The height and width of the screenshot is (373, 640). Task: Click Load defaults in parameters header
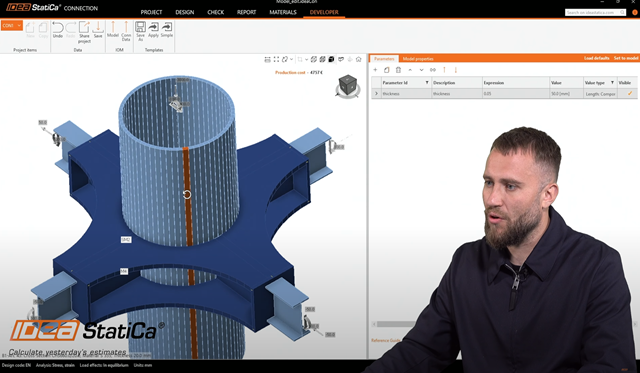[x=596, y=58]
